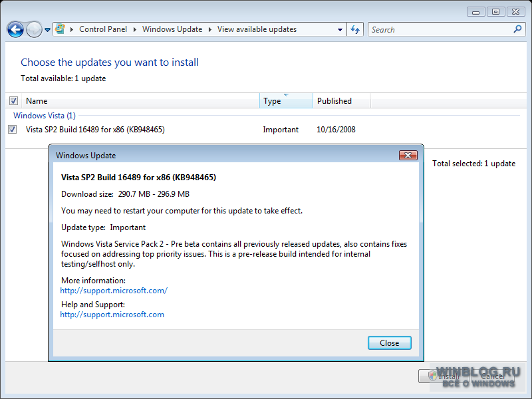Image resolution: width=532 pixels, height=399 pixels.
Task: Collapse the Windows Vista (1) group
Action: [x=45, y=115]
